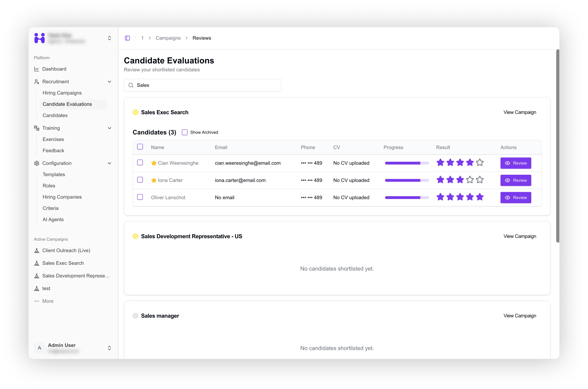Click first rating star for Cian Weeresinghe

point(440,162)
